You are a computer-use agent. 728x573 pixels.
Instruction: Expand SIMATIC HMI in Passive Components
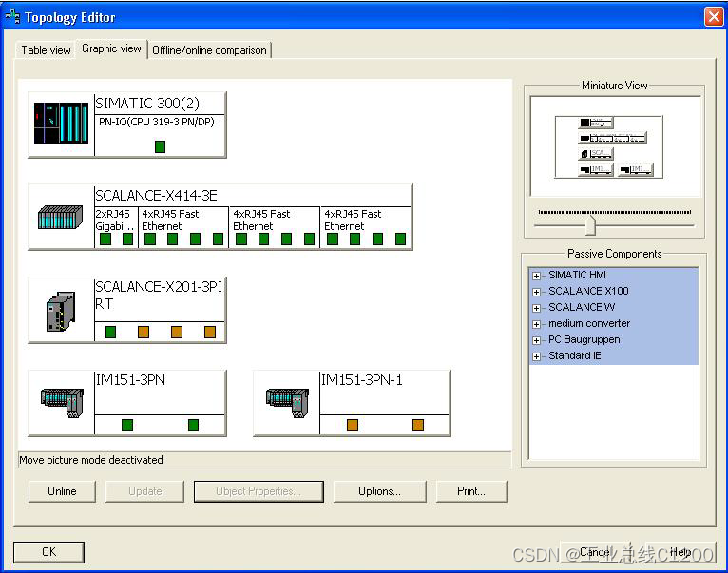[x=536, y=276]
